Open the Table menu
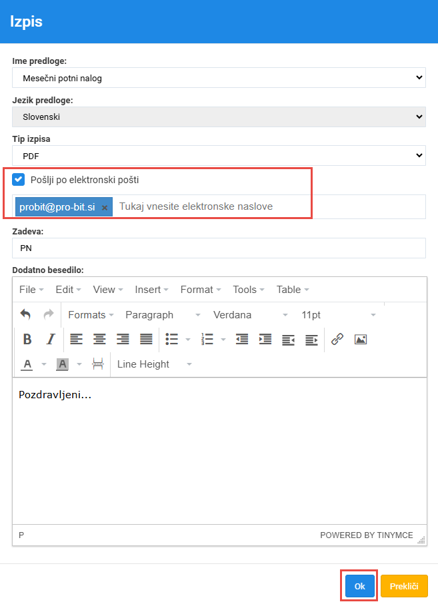The width and height of the screenshot is (438, 608). (x=292, y=290)
